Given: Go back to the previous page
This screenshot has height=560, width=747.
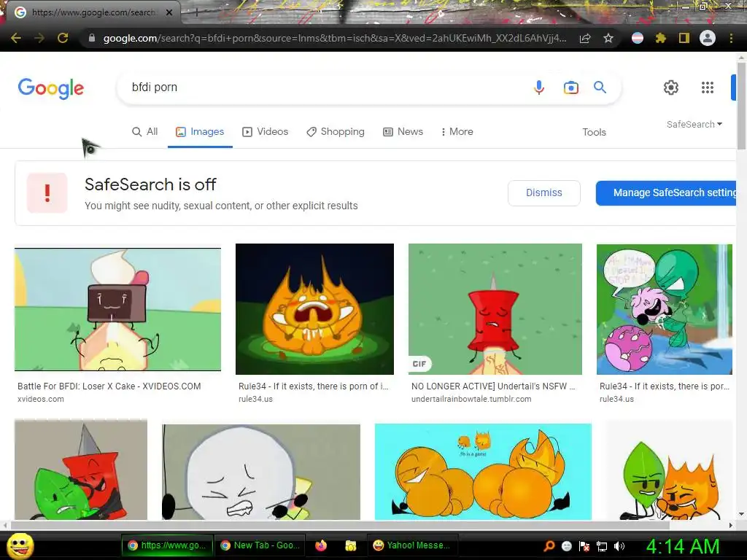Looking at the screenshot, I should click(16, 38).
